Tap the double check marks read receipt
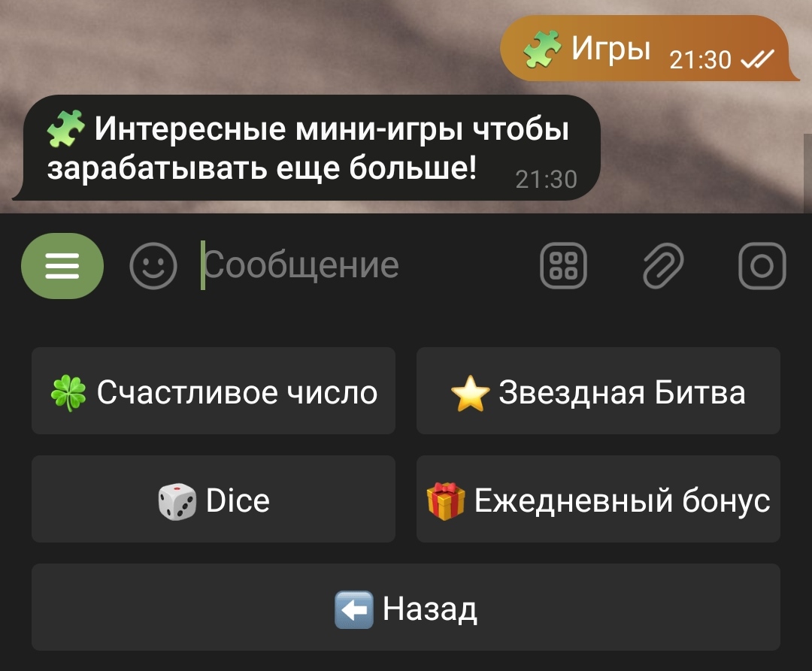This screenshot has height=671, width=812. coord(757,59)
